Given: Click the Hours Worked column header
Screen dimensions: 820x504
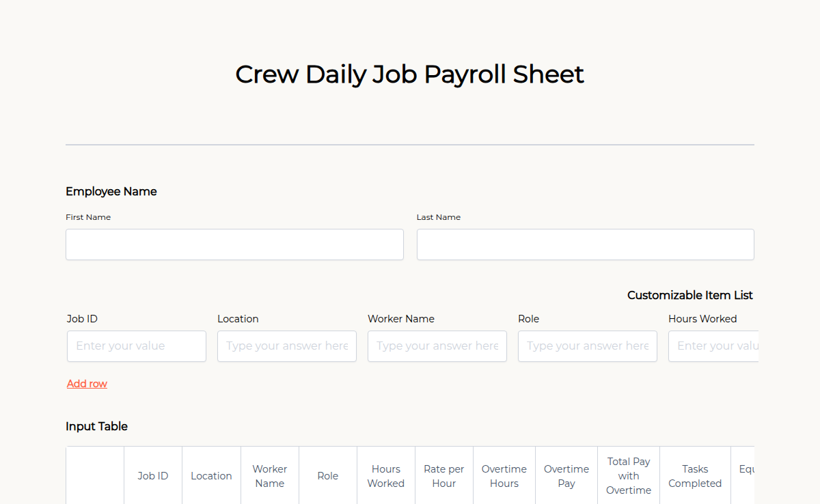Looking at the screenshot, I should [x=385, y=475].
